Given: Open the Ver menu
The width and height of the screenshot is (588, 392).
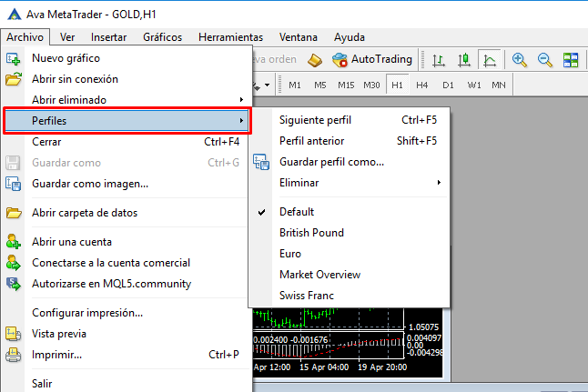Looking at the screenshot, I should pos(67,37).
